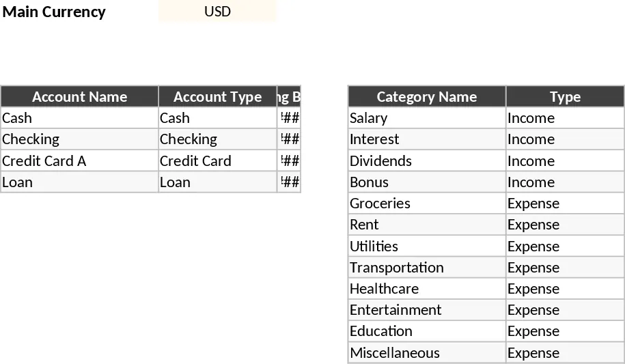
Task: Click the Expense type cell next to Rent
Action: coord(565,225)
